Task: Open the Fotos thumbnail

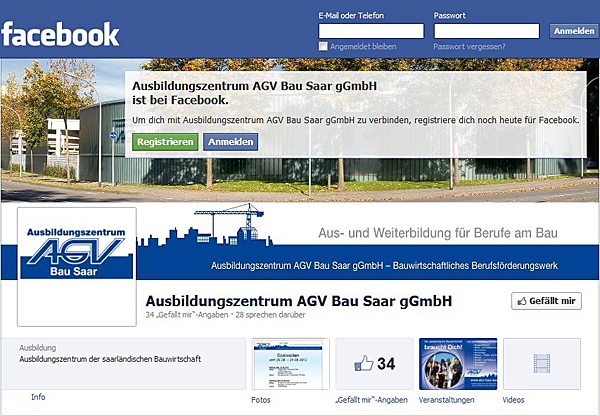Action: [290, 364]
